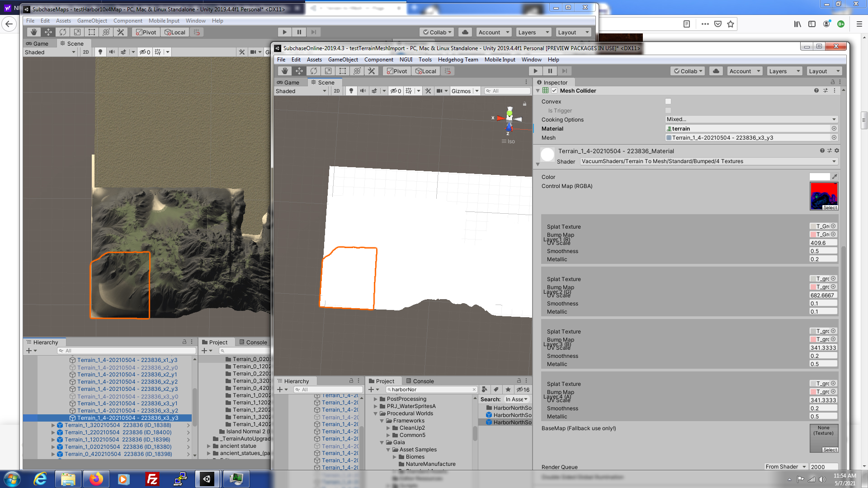Click Layer 1 UV Scale field 409.6
The width and height of the screenshot is (868, 488).
point(823,243)
